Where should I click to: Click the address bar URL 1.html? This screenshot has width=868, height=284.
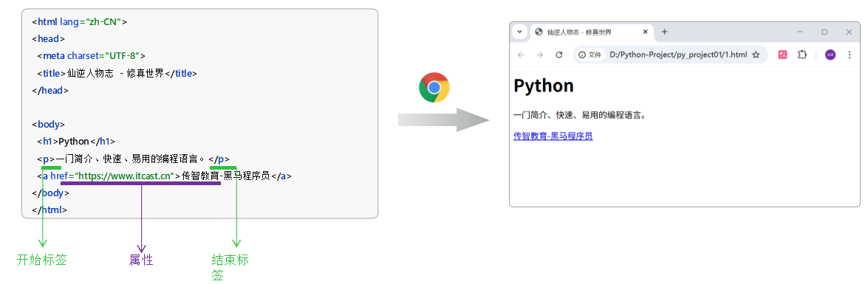pyautogui.click(x=678, y=55)
